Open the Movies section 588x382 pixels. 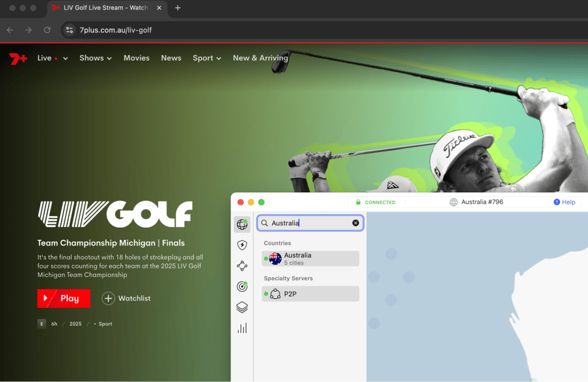coord(137,58)
